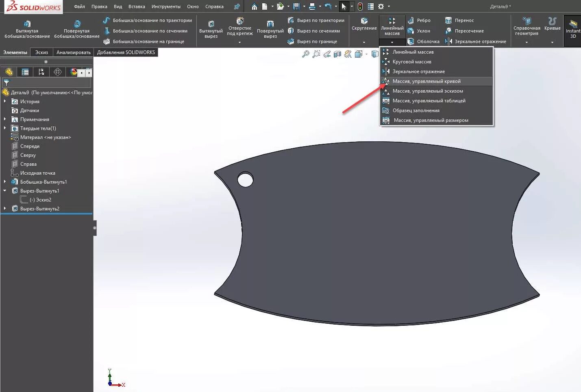
Task: Click Zoom to Area magnifier icon
Action: pyautogui.click(x=316, y=54)
